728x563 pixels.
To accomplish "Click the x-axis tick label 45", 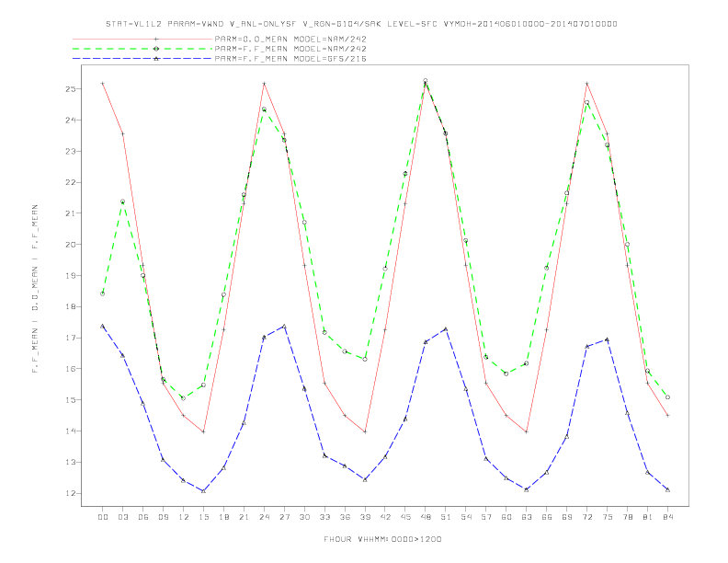I will [405, 517].
